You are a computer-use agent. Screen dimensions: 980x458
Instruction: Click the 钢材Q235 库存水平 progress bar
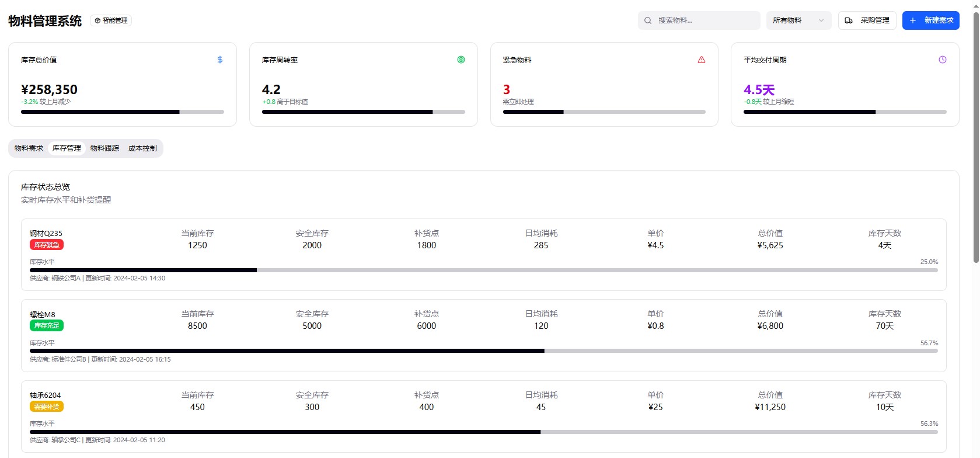pos(483,270)
